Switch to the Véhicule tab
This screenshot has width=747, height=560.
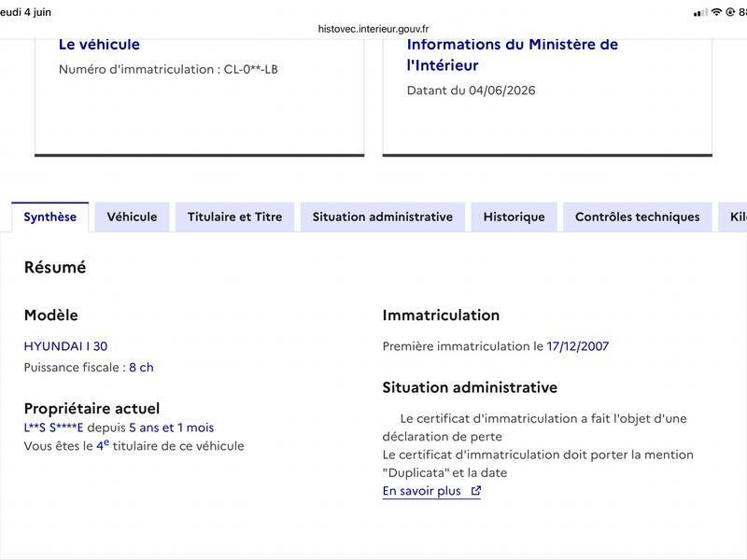coord(132,217)
